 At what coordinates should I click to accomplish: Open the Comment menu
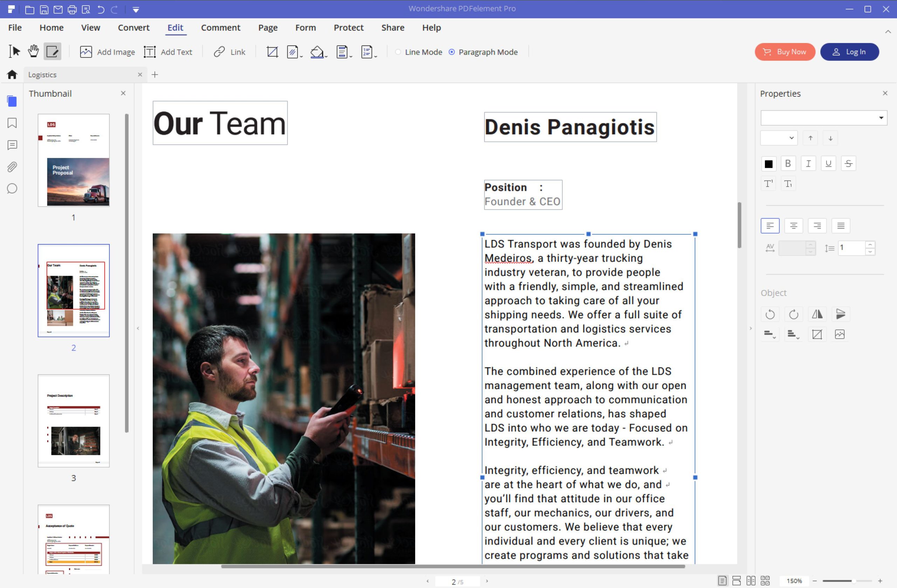coord(220,28)
